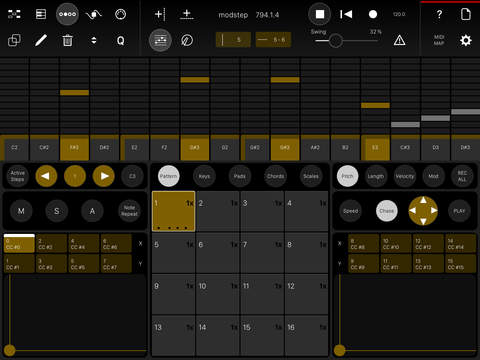Select the CC #0 pad

click(19, 243)
